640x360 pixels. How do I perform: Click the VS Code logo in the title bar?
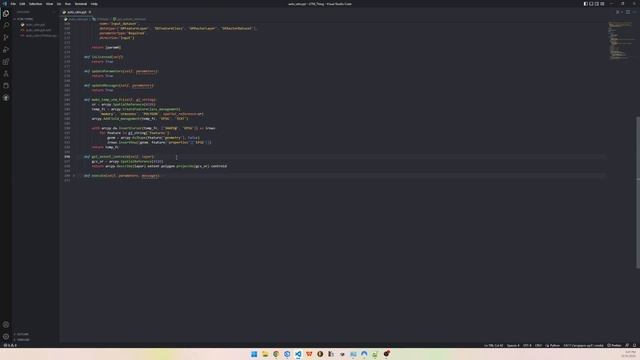4,4
